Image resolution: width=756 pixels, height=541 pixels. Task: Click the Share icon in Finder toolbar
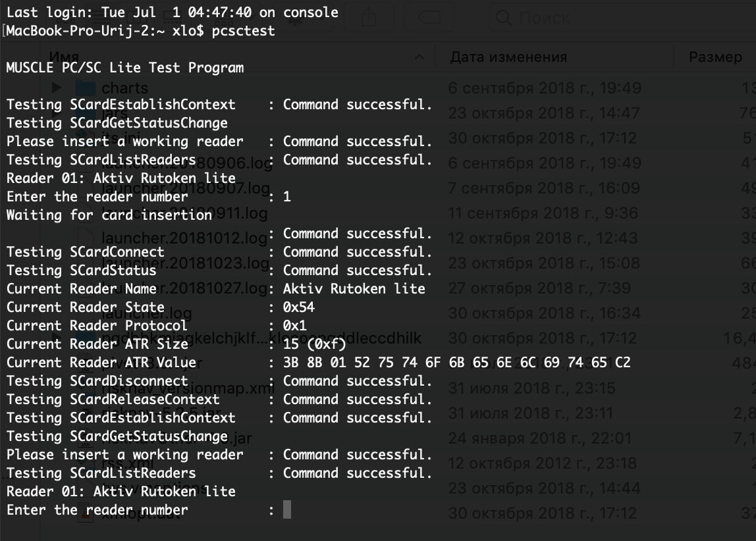pyautogui.click(x=369, y=18)
